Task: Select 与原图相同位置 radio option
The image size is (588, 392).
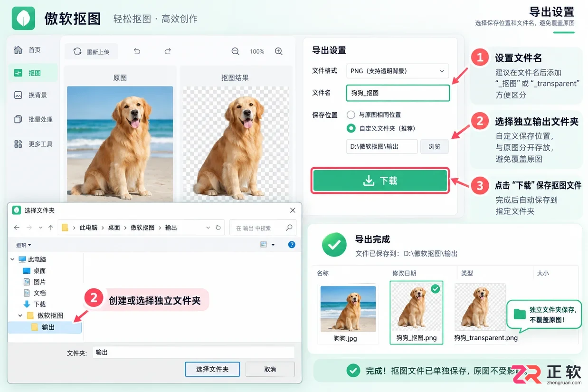Action: [351, 115]
